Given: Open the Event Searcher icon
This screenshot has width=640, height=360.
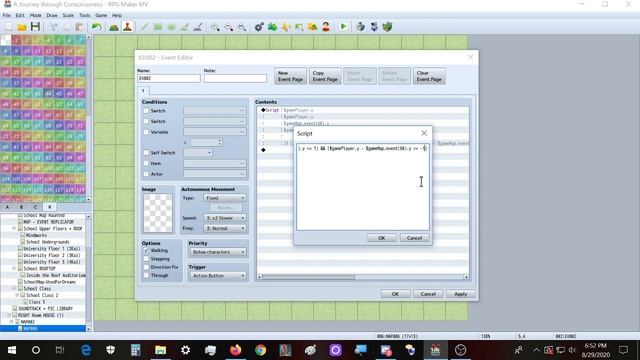Looking at the screenshot, I should tap(299, 27).
